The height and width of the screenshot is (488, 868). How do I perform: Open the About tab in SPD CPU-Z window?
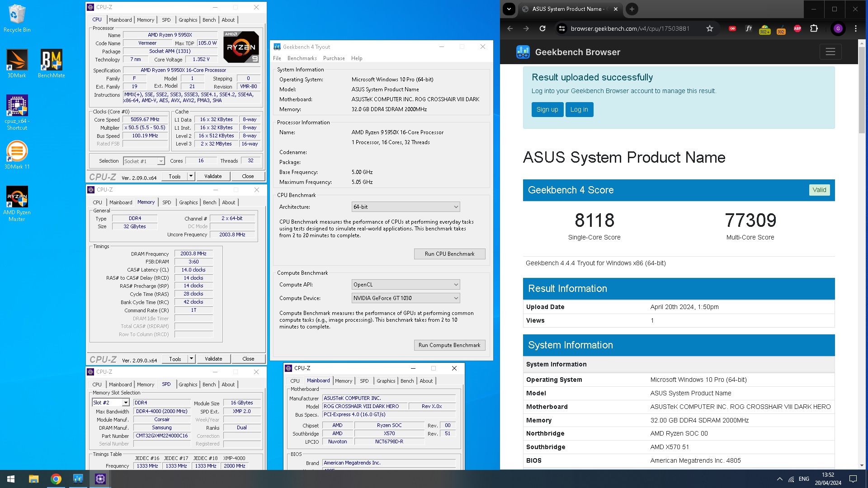coord(228,385)
